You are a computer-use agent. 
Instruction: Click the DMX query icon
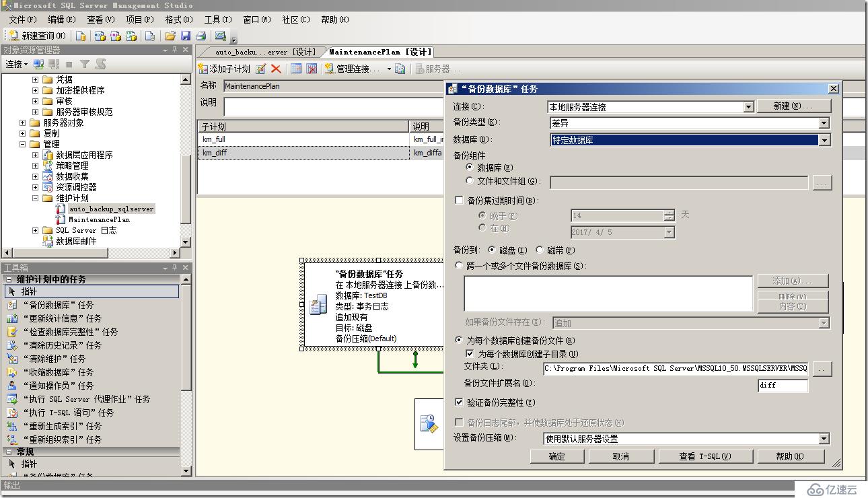pyautogui.click(x=116, y=36)
